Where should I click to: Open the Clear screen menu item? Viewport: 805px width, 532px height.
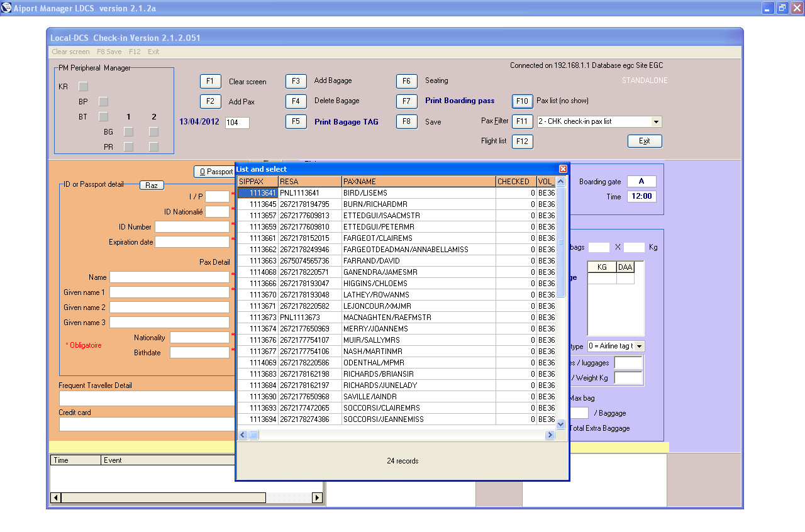pos(70,52)
